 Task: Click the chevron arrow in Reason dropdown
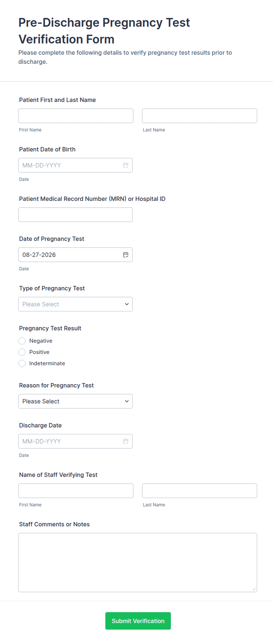click(x=127, y=401)
